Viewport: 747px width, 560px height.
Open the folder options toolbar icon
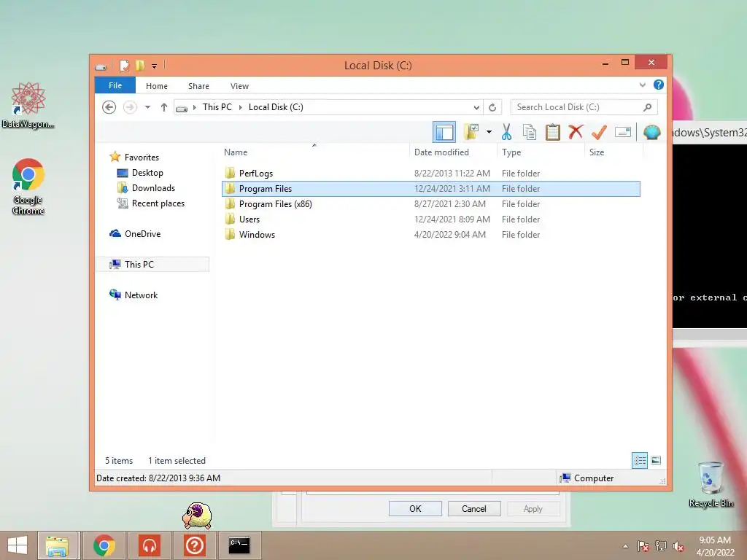pyautogui.click(x=471, y=132)
